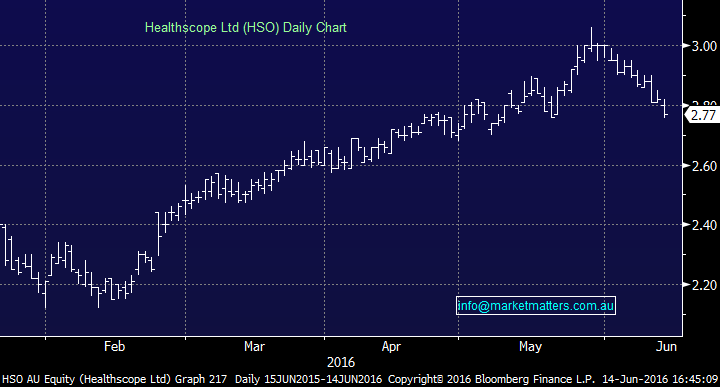Select the Mar month label on axis
This screenshot has height=387, width=720.
pyautogui.click(x=254, y=346)
